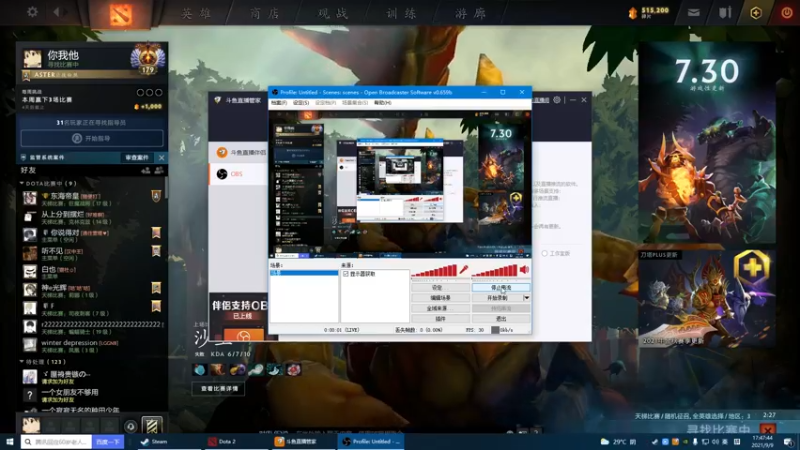This screenshot has width=800, height=450.
Task: Open OBS 档案(F) file menu
Action: pos(279,103)
